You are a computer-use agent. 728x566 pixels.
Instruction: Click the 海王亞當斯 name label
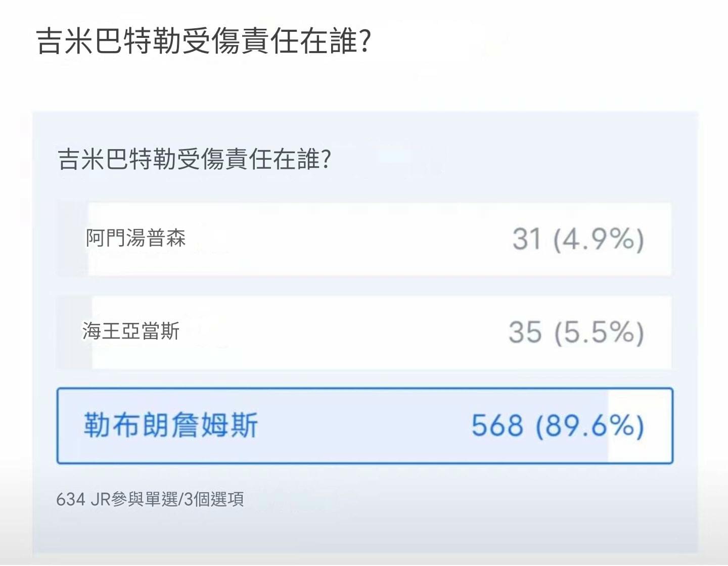[x=131, y=331]
